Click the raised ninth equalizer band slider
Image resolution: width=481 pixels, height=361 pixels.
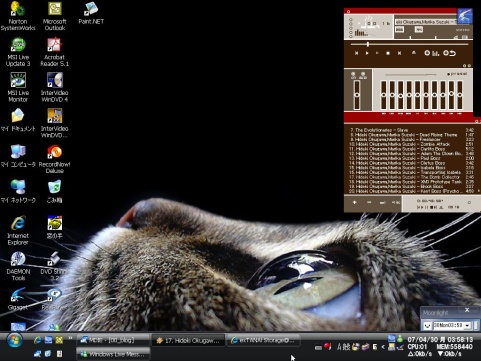(x=451, y=95)
